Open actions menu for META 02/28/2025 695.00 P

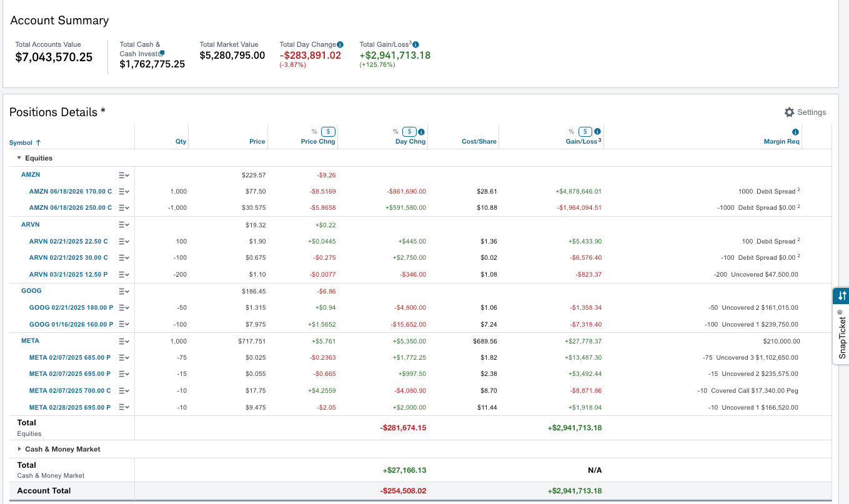click(x=124, y=408)
